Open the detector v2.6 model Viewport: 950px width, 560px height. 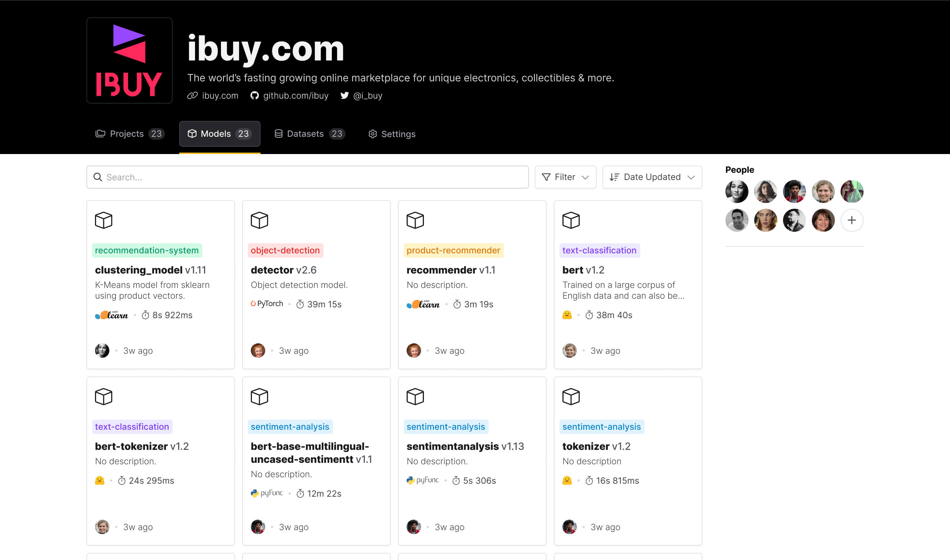click(x=284, y=270)
